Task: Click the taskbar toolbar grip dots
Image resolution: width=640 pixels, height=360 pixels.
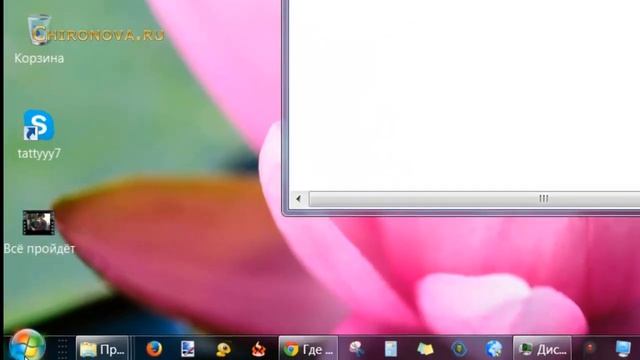Action: click(x=62, y=349)
